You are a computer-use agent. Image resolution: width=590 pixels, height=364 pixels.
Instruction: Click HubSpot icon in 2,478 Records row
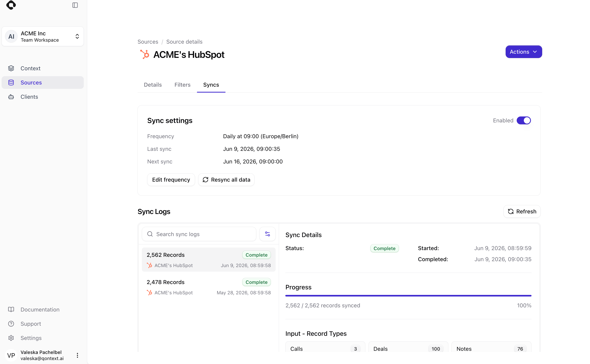pyautogui.click(x=149, y=293)
